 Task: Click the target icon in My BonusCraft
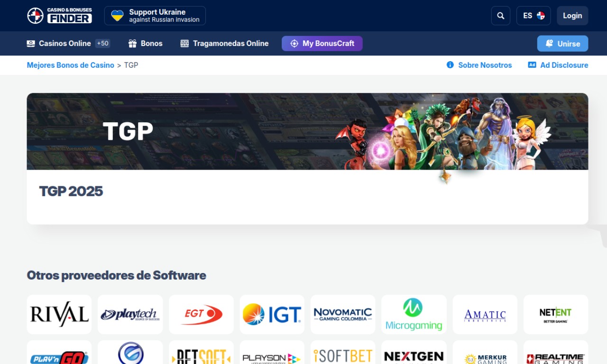click(x=294, y=44)
